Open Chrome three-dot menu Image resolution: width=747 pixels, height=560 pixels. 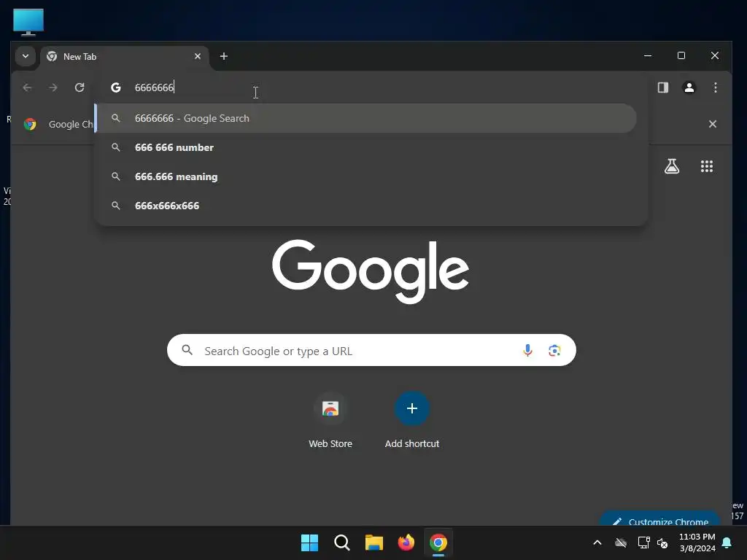(715, 87)
